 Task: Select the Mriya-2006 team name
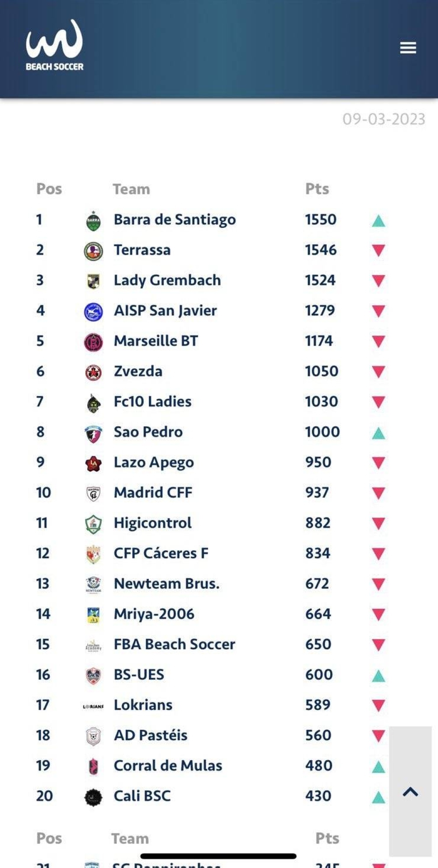pyautogui.click(x=154, y=614)
